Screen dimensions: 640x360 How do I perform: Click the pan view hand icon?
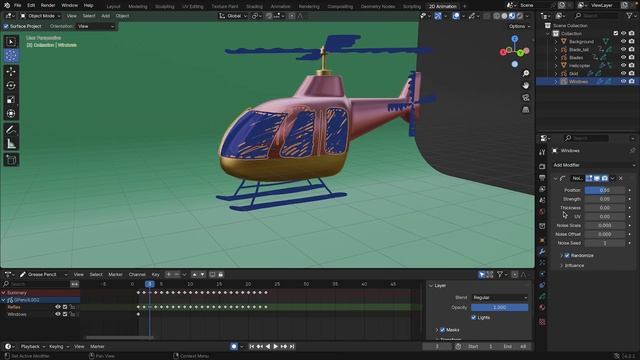526,85
